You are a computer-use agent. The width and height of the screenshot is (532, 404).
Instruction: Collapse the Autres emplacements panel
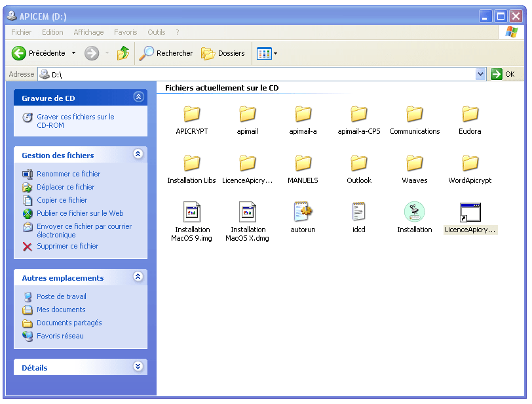point(138,277)
